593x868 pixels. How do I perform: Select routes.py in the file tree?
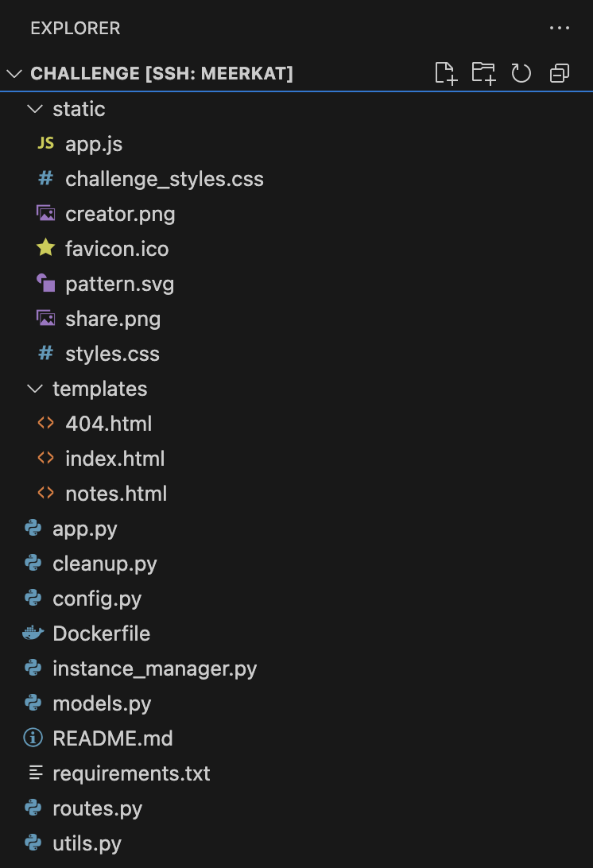tap(98, 808)
